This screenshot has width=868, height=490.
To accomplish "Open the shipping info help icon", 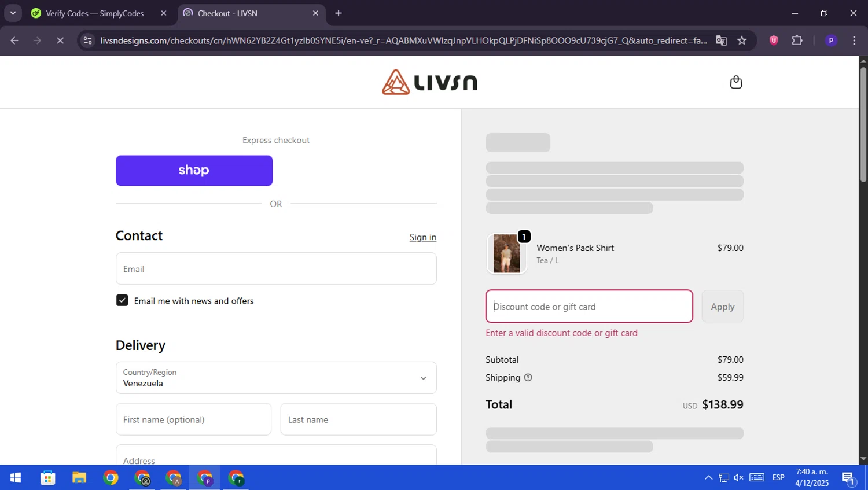I will click(x=528, y=377).
